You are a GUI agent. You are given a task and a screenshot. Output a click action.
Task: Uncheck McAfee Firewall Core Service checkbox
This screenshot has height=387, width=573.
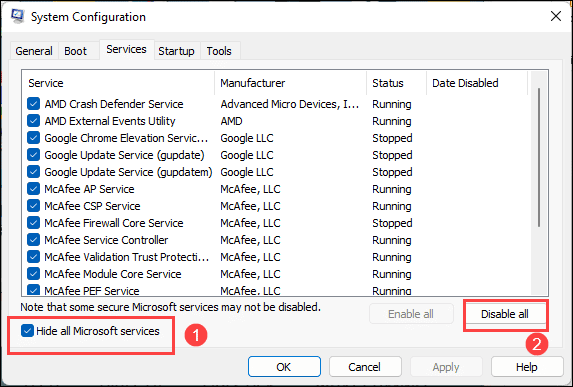tap(33, 223)
